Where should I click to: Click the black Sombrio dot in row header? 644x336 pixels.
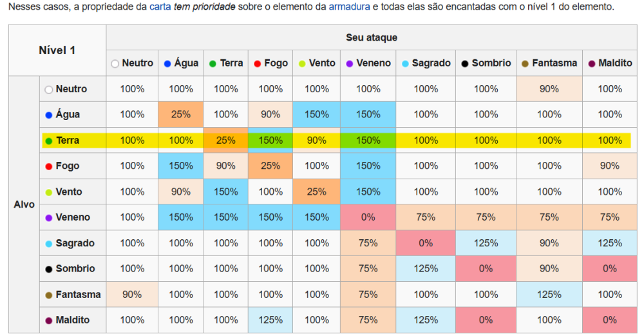(x=49, y=270)
